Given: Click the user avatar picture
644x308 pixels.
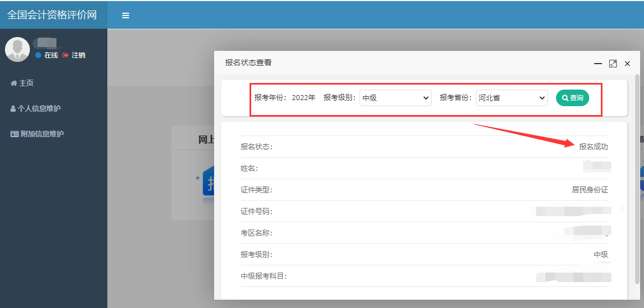Looking at the screenshot, I should point(17,49).
